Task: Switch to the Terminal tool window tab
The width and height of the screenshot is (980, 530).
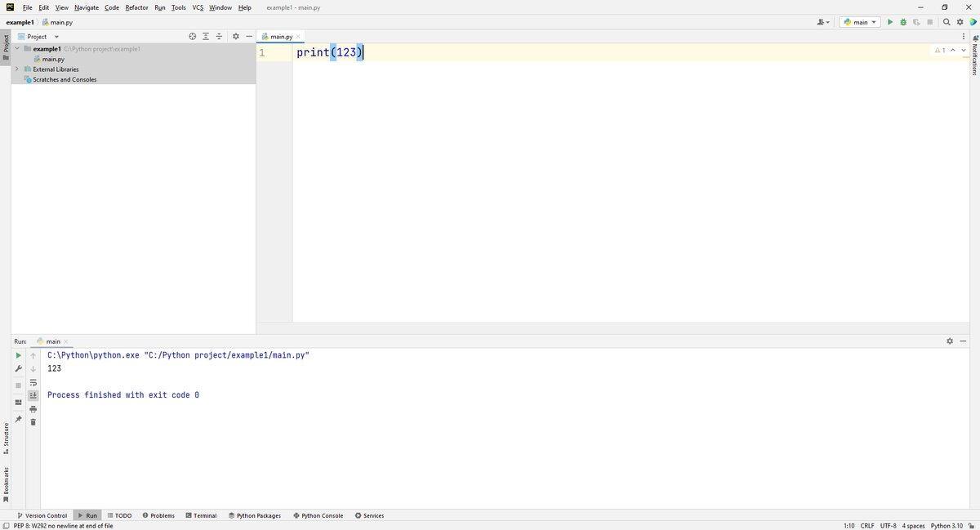Action: pyautogui.click(x=201, y=515)
